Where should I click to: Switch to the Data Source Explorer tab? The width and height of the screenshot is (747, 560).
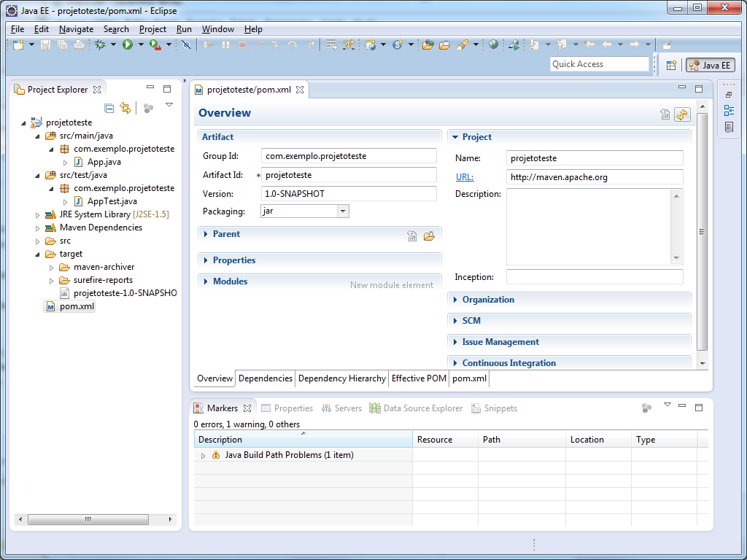point(417,408)
